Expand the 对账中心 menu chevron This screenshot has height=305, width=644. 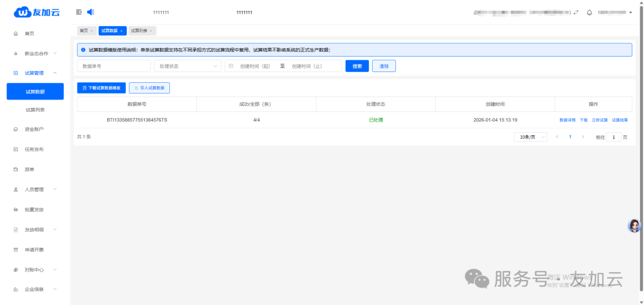[55, 269]
